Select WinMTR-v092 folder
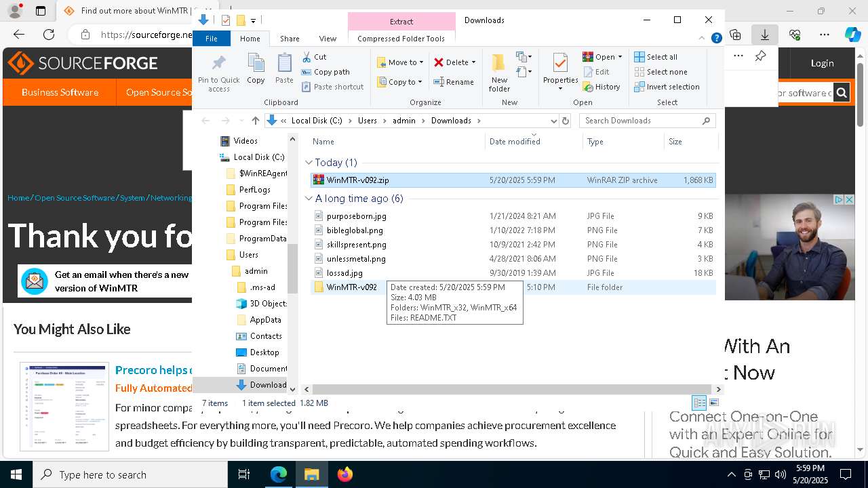Viewport: 868px width, 488px height. click(x=513, y=287)
